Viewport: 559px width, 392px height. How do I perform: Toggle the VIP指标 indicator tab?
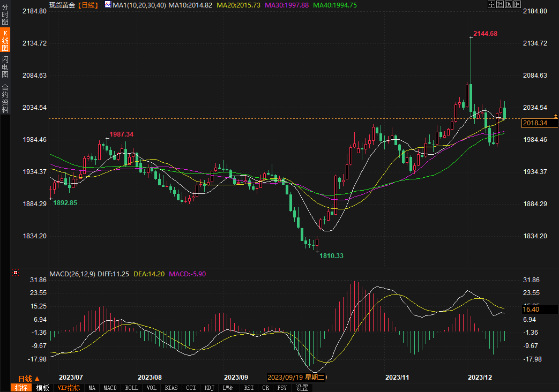click(x=69, y=388)
